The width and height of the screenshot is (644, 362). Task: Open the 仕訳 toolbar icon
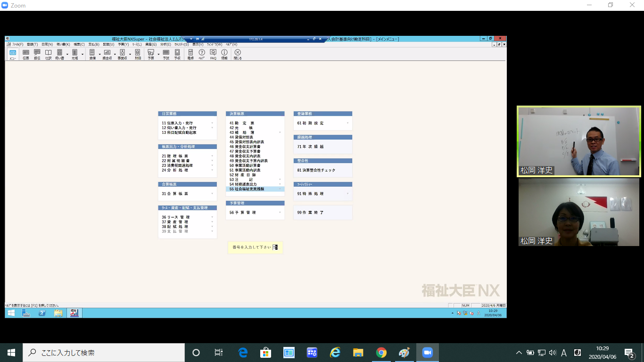tap(48, 54)
